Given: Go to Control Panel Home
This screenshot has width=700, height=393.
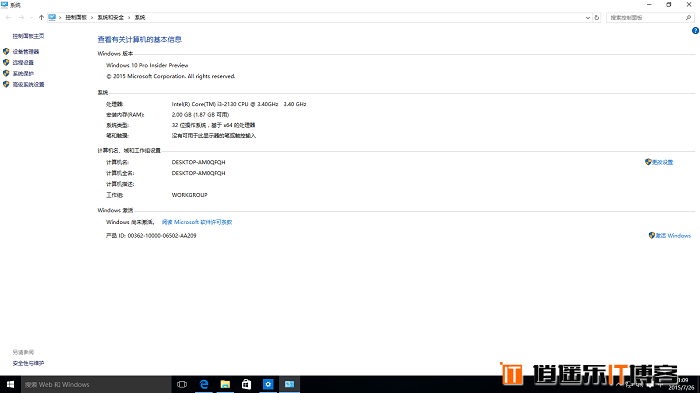Looking at the screenshot, I should click(28, 36).
